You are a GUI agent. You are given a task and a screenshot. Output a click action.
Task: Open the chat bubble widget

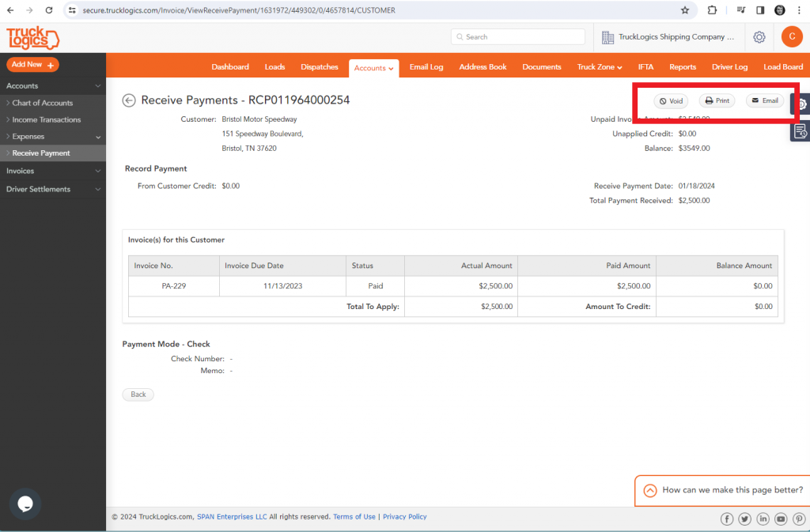[x=25, y=504]
